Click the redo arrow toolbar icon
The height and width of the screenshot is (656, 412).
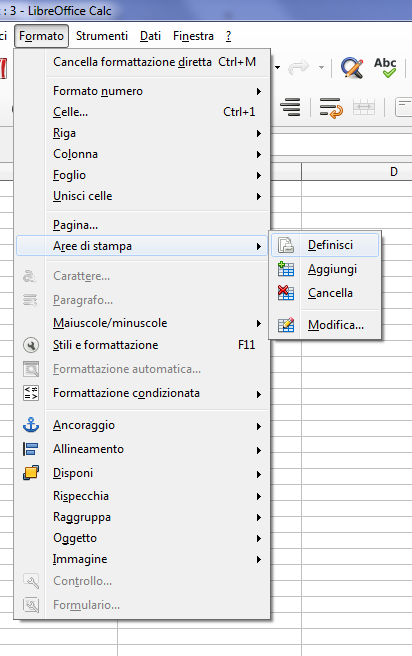tap(299, 67)
